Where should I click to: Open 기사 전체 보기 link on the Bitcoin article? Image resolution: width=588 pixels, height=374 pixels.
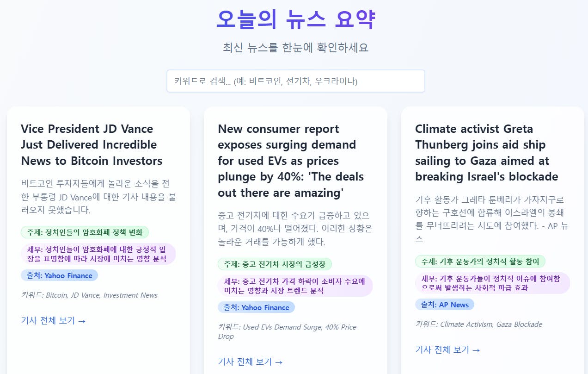(x=53, y=320)
